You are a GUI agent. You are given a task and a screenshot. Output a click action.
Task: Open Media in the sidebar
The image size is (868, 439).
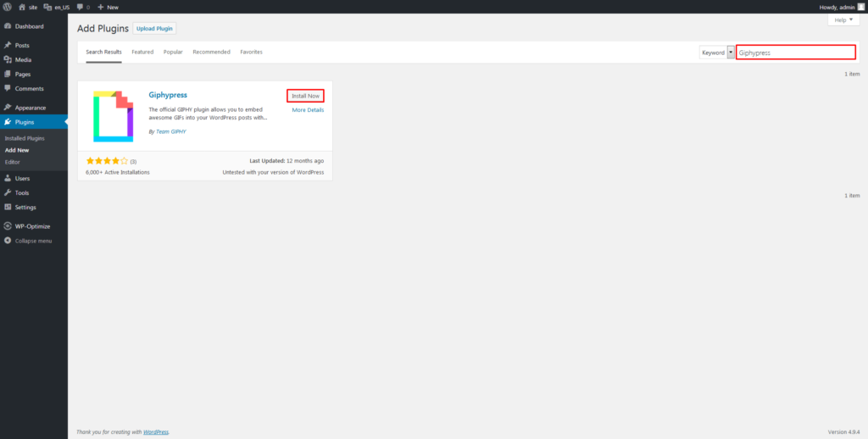coord(23,60)
